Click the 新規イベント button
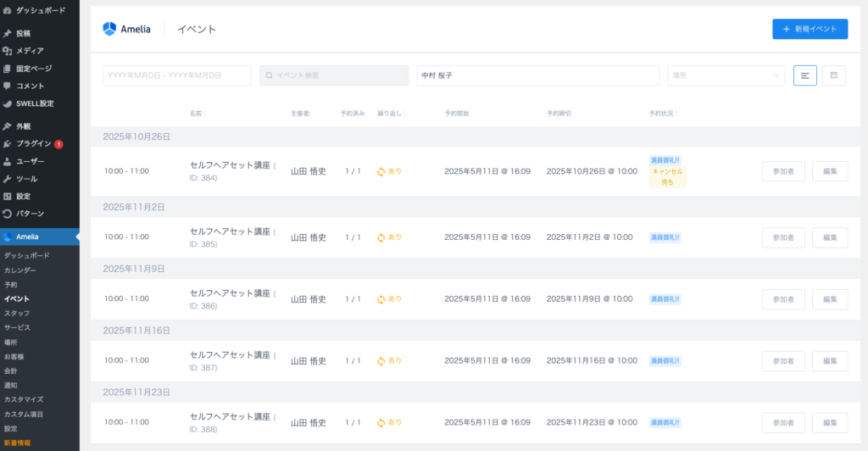This screenshot has width=868, height=451. [810, 29]
